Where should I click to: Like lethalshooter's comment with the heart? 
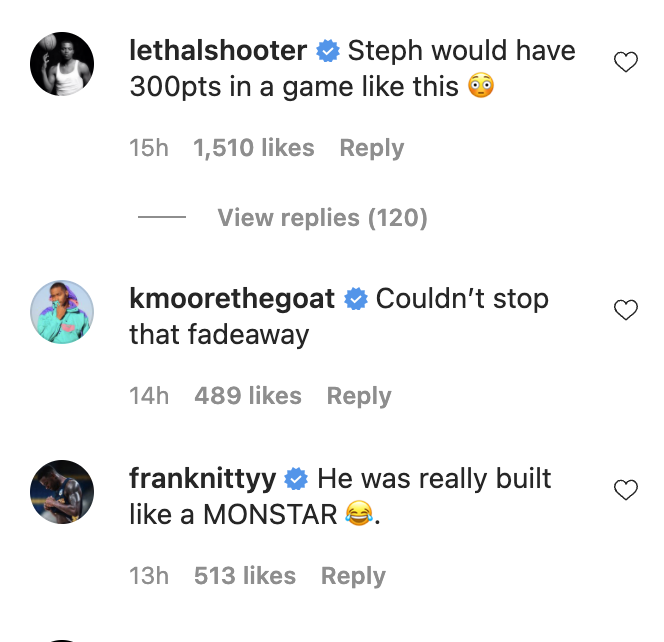(625, 63)
